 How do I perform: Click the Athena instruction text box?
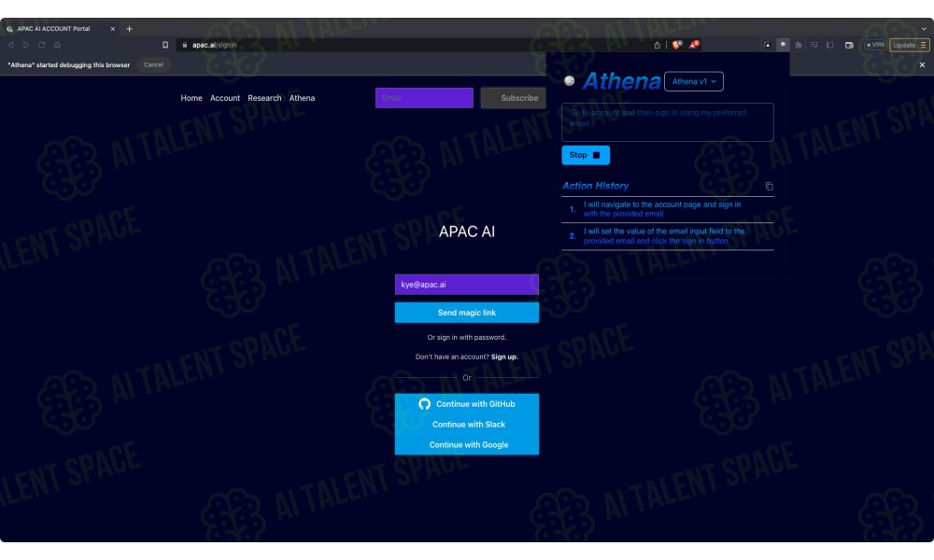[x=667, y=122]
